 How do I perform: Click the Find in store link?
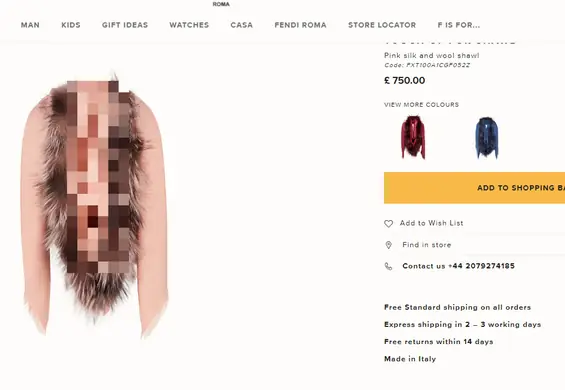427,245
